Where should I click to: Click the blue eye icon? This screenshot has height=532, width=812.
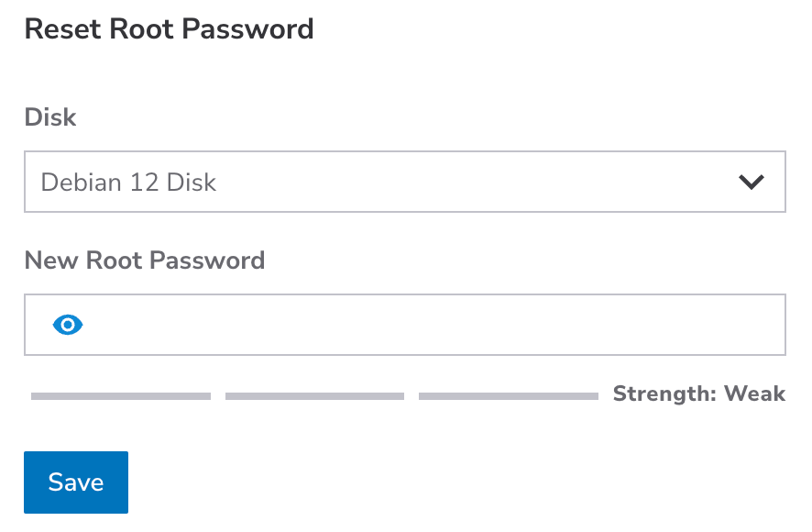pyautogui.click(x=69, y=324)
